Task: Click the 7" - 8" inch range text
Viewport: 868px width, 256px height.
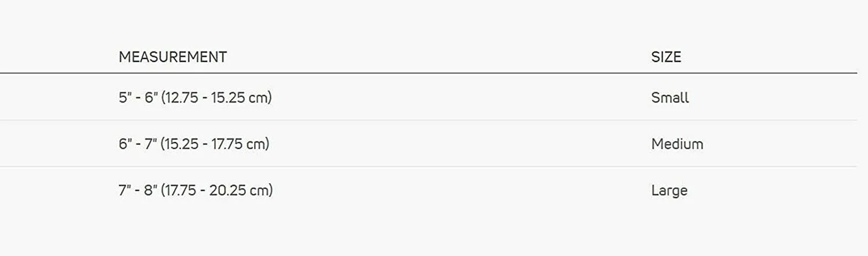Action: click(138, 190)
